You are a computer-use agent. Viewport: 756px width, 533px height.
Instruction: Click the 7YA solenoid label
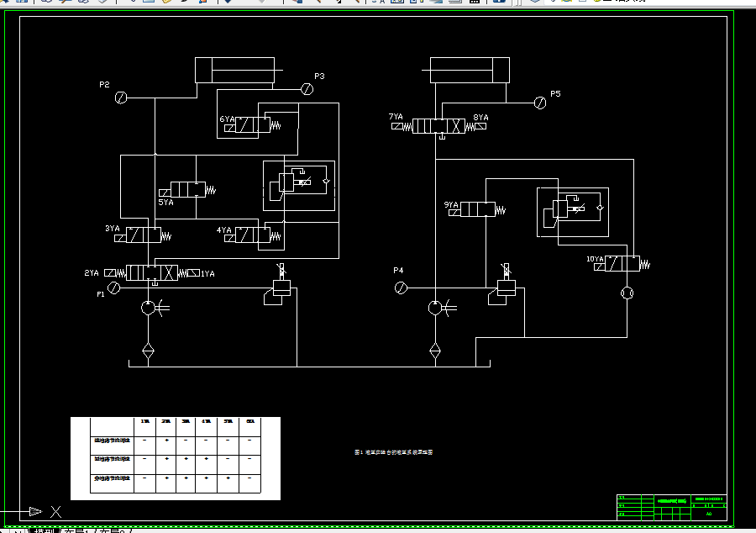396,117
